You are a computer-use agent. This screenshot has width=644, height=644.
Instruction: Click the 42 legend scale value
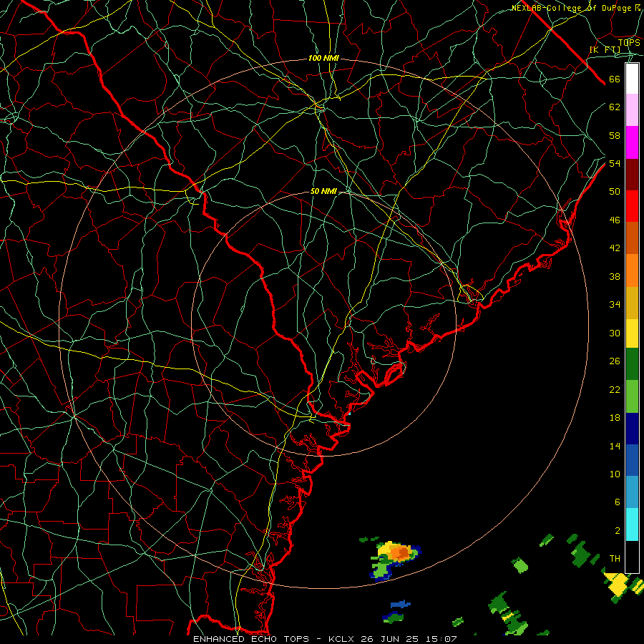(615, 248)
